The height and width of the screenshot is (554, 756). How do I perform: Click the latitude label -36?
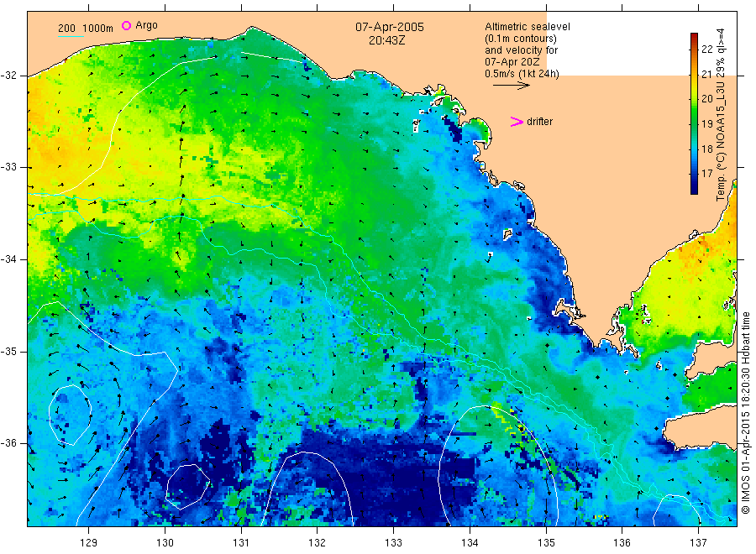tap(8, 442)
